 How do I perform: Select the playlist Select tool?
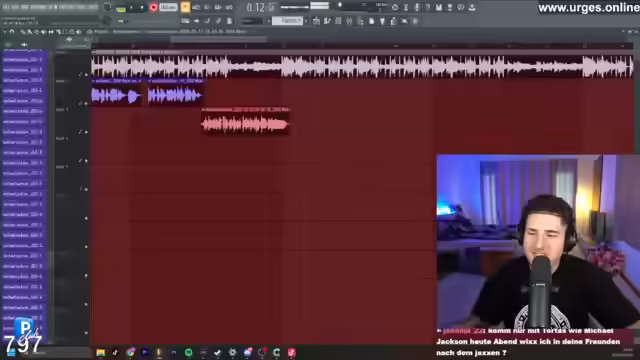click(x=64, y=31)
